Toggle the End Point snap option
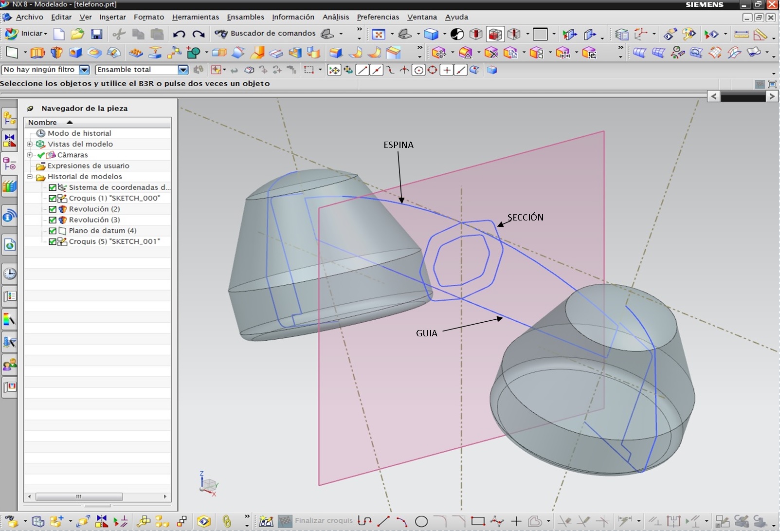This screenshot has height=532, width=780. (363, 70)
